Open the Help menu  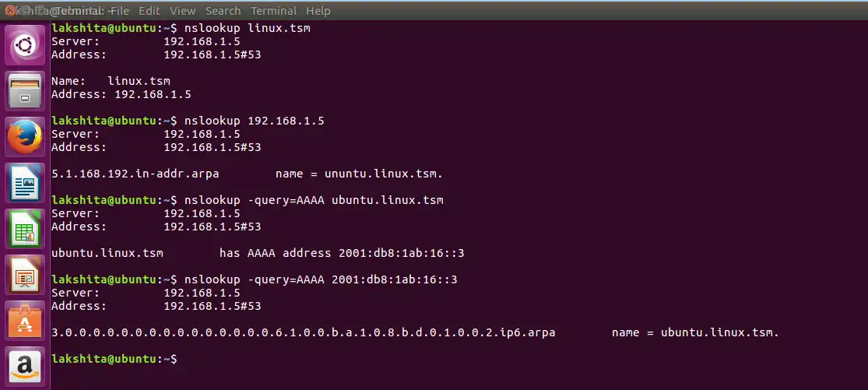coord(318,11)
